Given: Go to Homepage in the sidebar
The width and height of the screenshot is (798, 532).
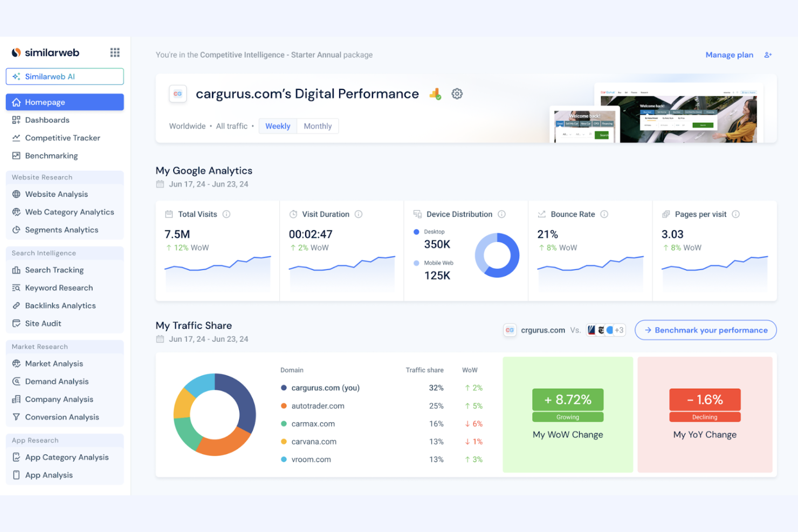Looking at the screenshot, I should coord(65,102).
